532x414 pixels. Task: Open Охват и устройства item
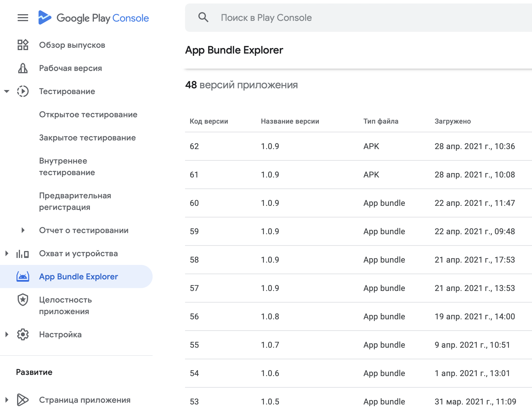(x=78, y=254)
